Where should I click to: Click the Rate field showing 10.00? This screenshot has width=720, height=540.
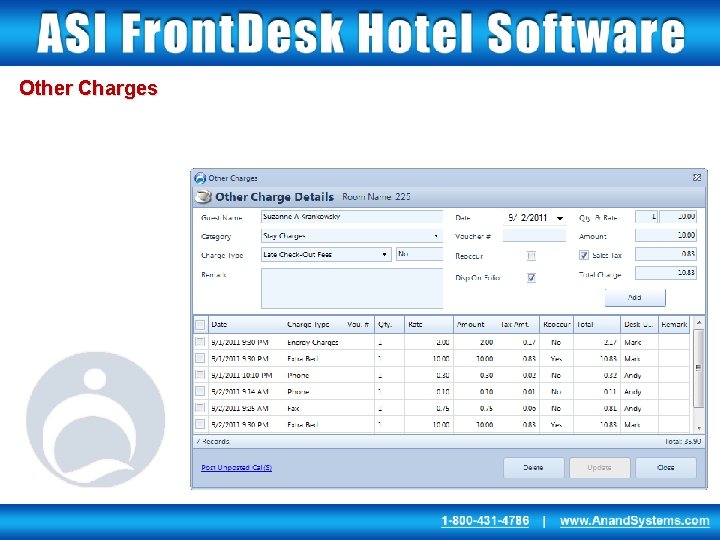click(x=678, y=217)
